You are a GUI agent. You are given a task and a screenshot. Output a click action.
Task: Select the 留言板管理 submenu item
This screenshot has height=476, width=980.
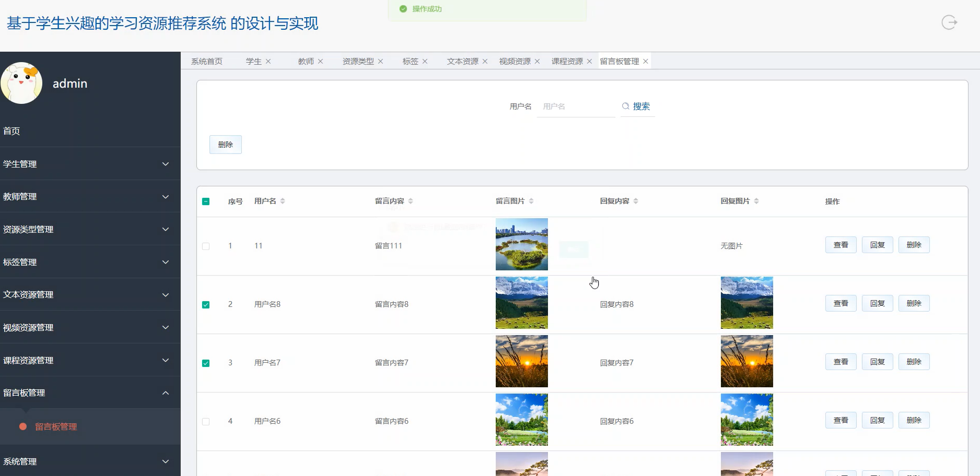[90, 426]
